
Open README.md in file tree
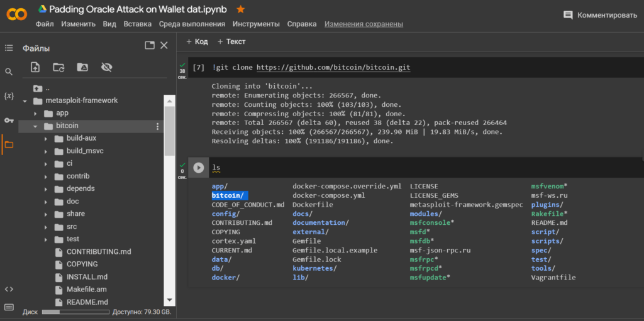pos(87,302)
